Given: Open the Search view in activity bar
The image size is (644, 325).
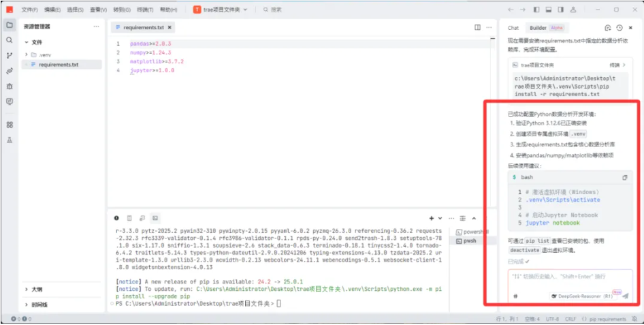Looking at the screenshot, I should [10, 40].
